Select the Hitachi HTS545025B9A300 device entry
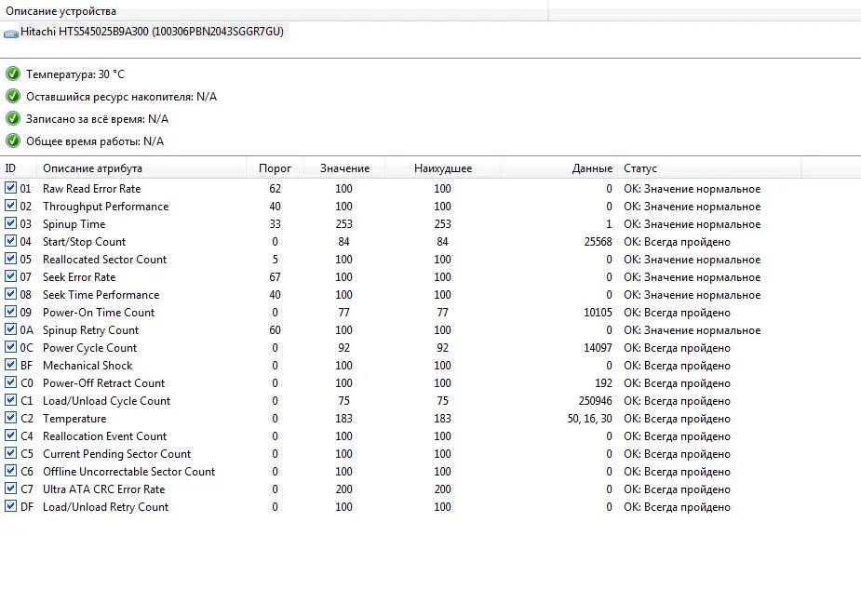 pos(144,32)
